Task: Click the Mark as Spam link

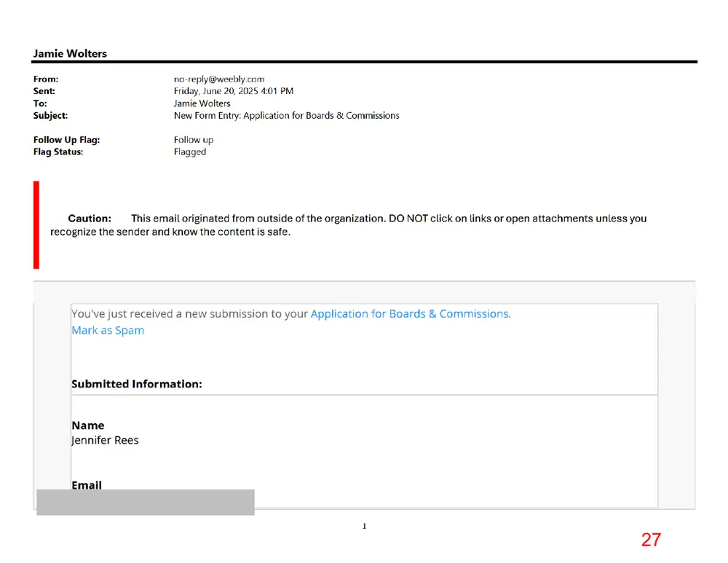Action: click(108, 330)
